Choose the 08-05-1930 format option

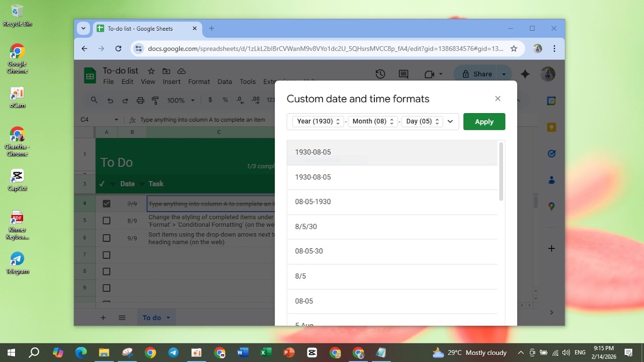pos(392,202)
